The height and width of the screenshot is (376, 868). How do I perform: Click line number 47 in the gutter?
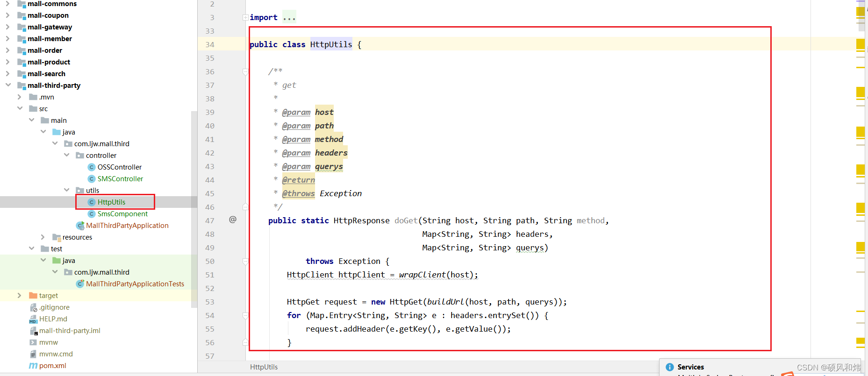coord(210,220)
